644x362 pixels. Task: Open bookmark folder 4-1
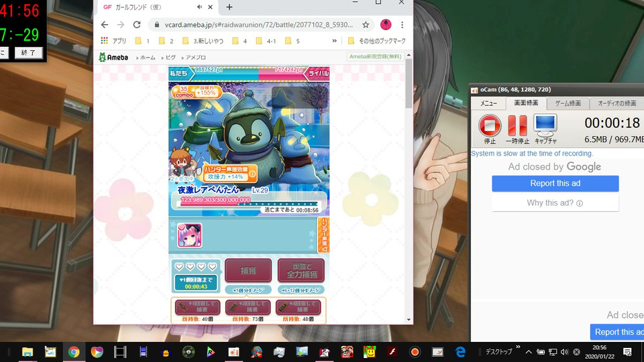coord(266,41)
